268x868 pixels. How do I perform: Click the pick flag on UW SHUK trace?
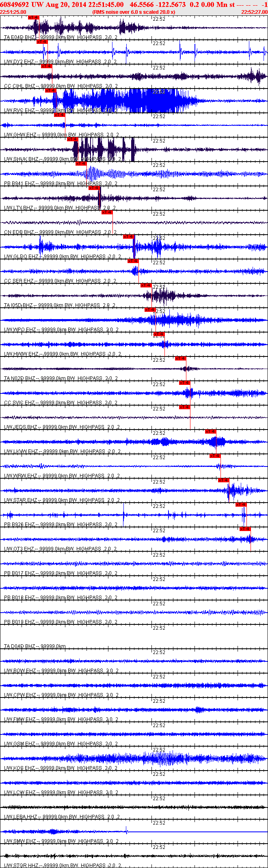click(72, 139)
